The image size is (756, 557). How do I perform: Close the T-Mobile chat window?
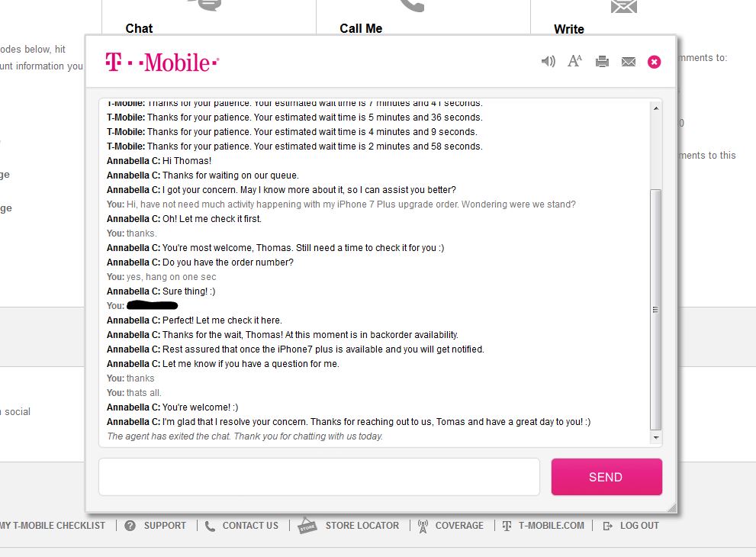coord(654,62)
